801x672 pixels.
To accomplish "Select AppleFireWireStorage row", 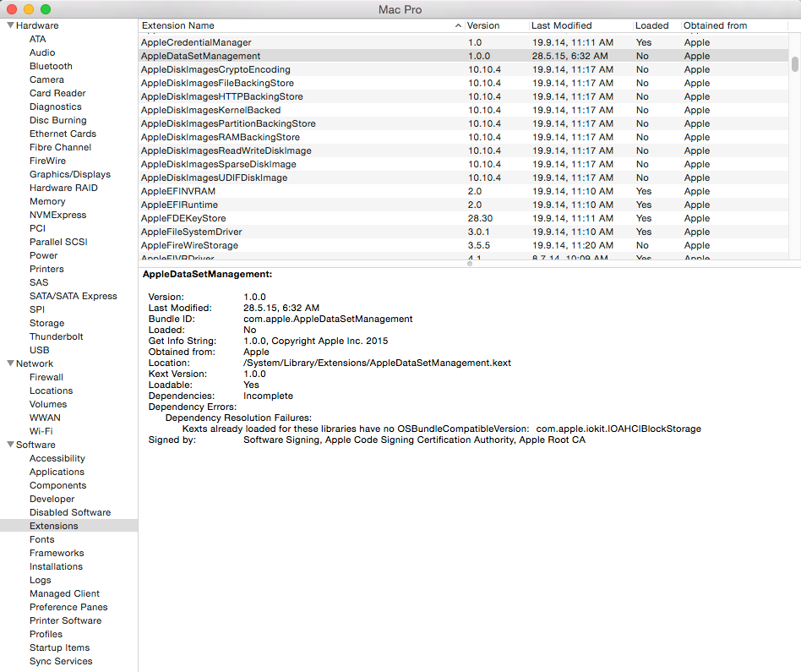I will click(463, 246).
